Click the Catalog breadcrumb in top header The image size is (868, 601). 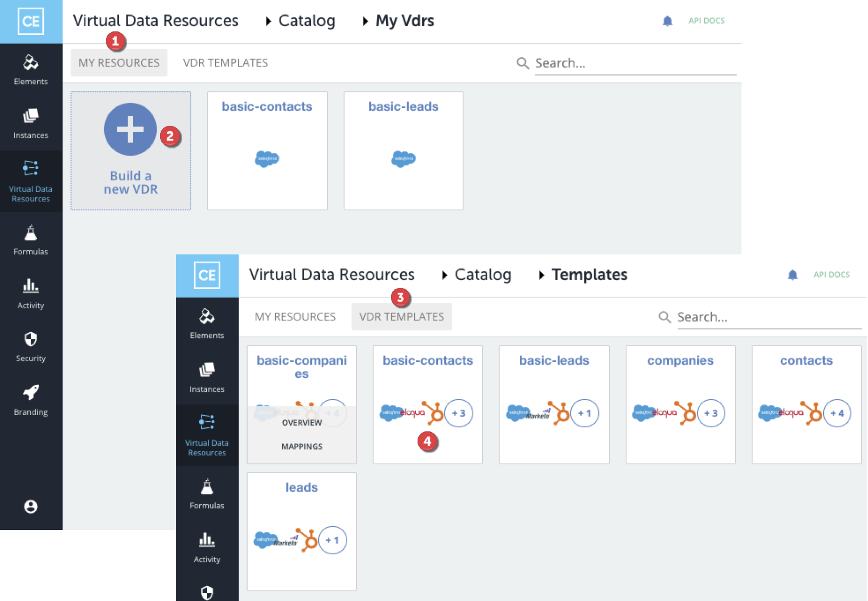pyautogui.click(x=307, y=21)
